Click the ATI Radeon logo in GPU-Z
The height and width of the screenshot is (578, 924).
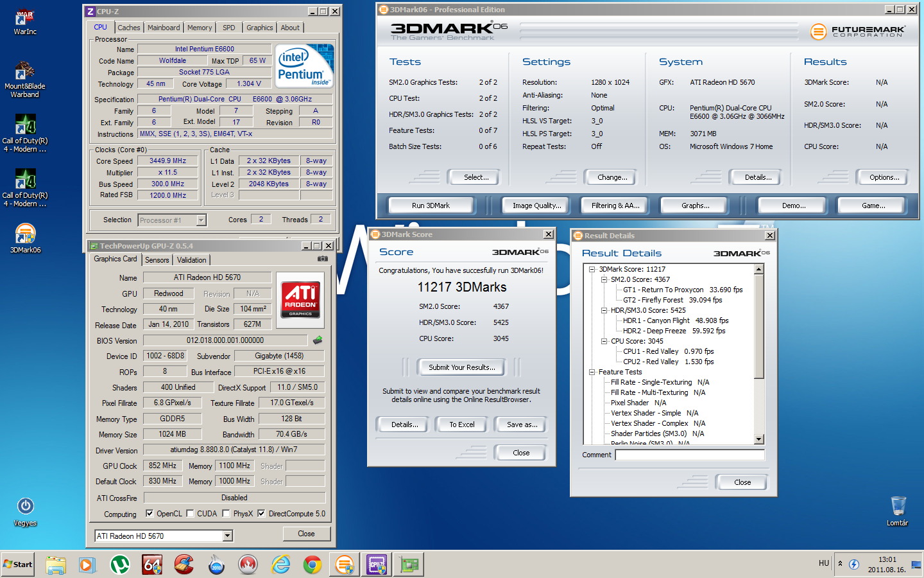pyautogui.click(x=300, y=299)
